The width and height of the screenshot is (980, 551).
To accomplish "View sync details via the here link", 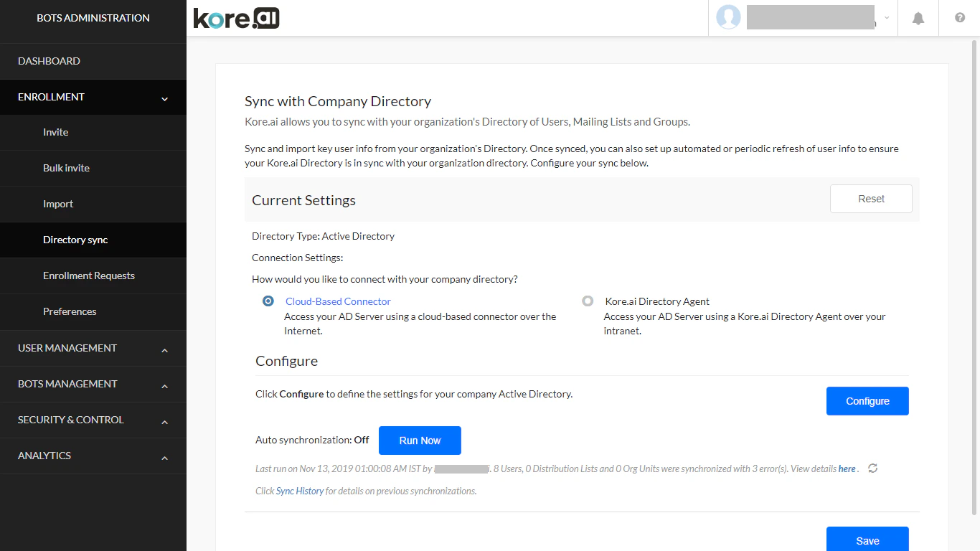I will pos(846,468).
